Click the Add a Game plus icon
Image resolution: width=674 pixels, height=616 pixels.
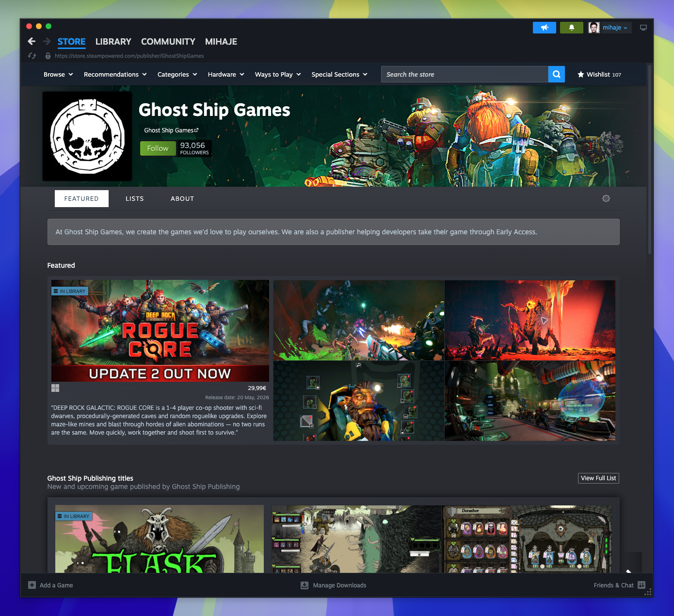pyautogui.click(x=32, y=585)
